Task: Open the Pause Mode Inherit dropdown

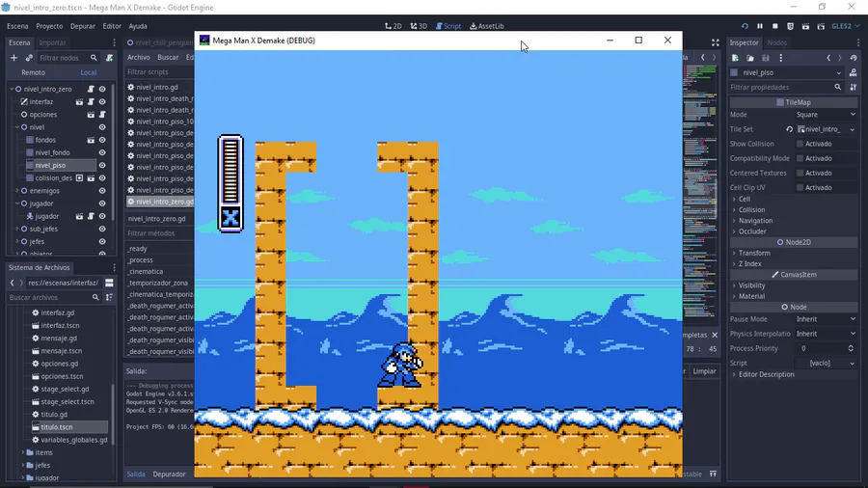Action: (x=826, y=319)
